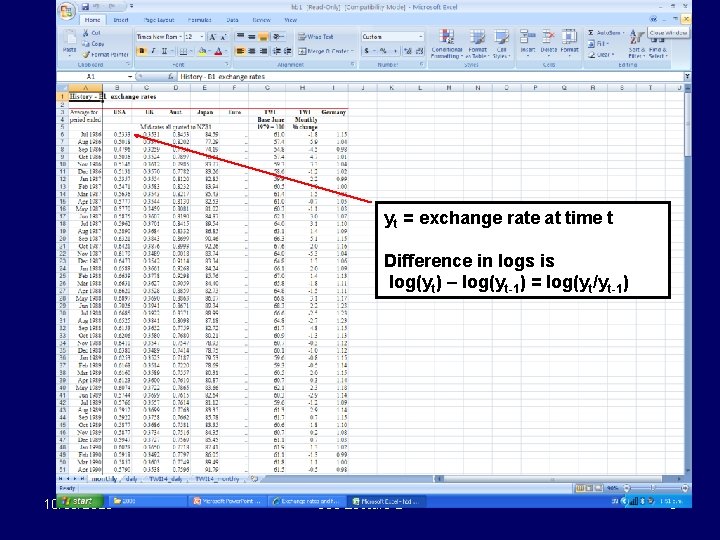Select the 'daily' worksheet tab
The height and width of the screenshot is (540, 720).
pyautogui.click(x=131, y=479)
